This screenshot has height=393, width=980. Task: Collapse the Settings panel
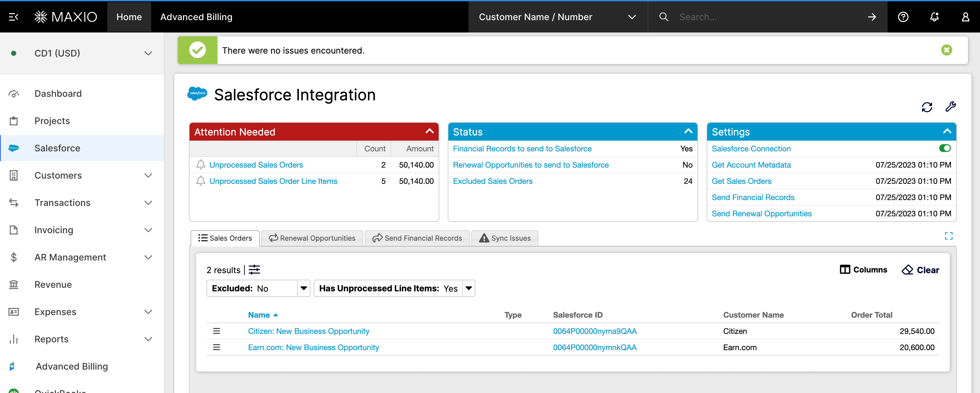[x=947, y=132]
